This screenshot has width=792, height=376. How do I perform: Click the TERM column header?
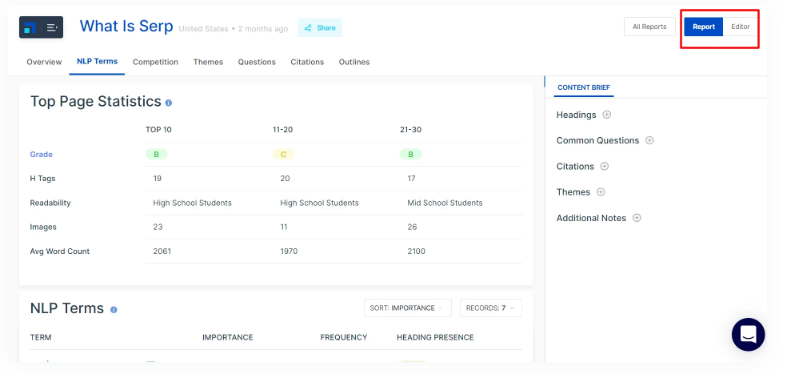tap(40, 337)
